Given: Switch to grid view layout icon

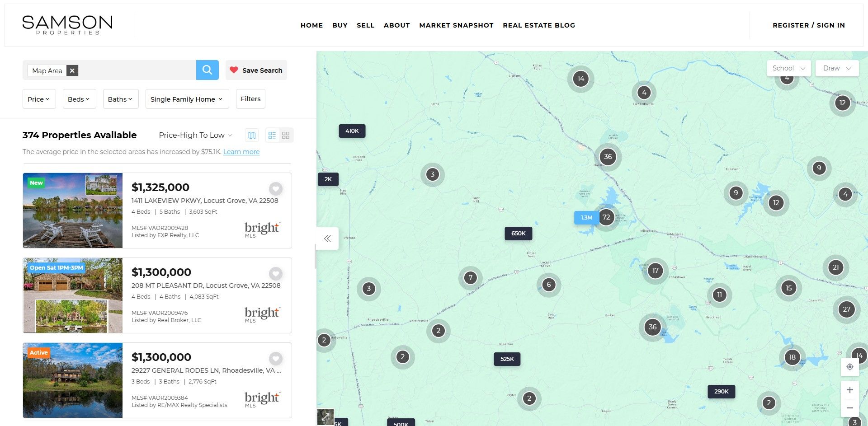Looking at the screenshot, I should [x=286, y=135].
